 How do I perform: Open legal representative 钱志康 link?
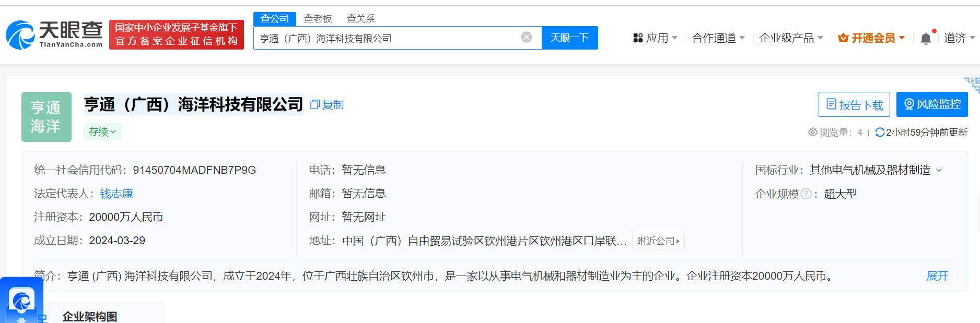click(x=116, y=194)
